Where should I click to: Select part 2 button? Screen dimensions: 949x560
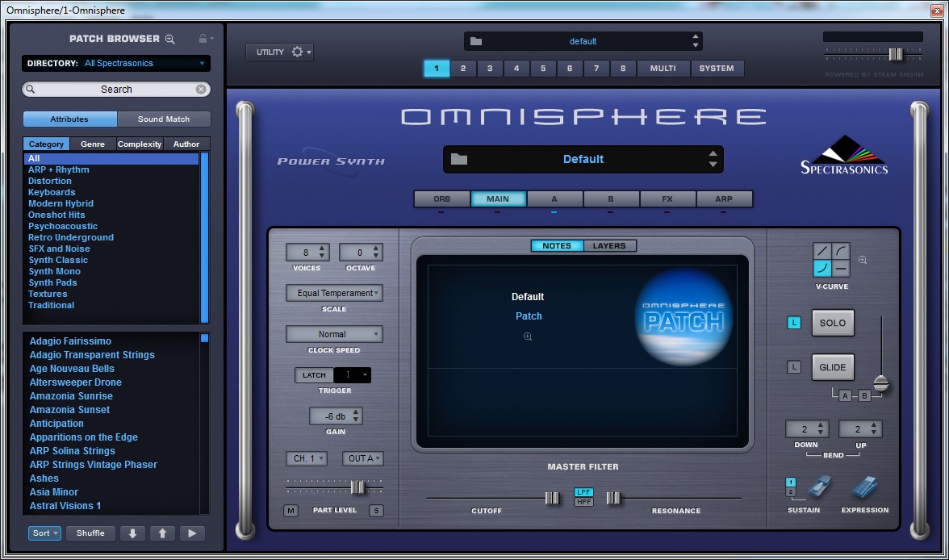pyautogui.click(x=463, y=69)
